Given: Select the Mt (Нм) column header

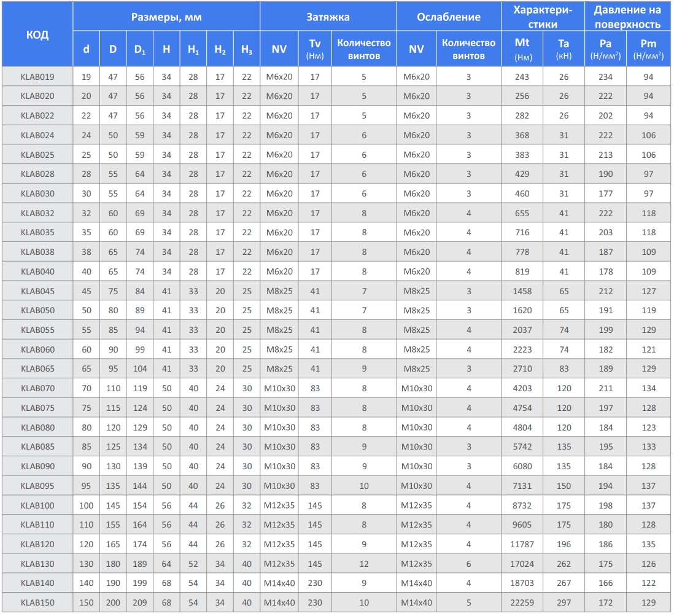Looking at the screenshot, I should click(522, 49).
